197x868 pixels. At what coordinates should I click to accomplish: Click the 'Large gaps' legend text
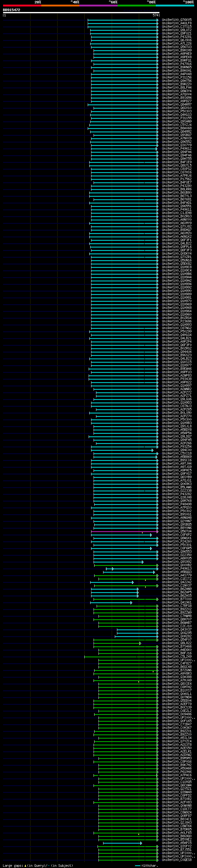(x=13, y=865)
